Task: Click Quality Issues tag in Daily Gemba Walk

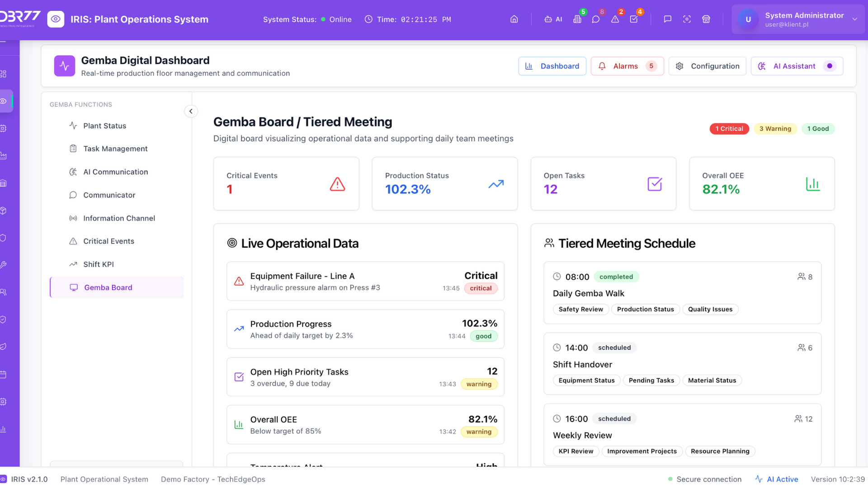Action: click(x=710, y=310)
